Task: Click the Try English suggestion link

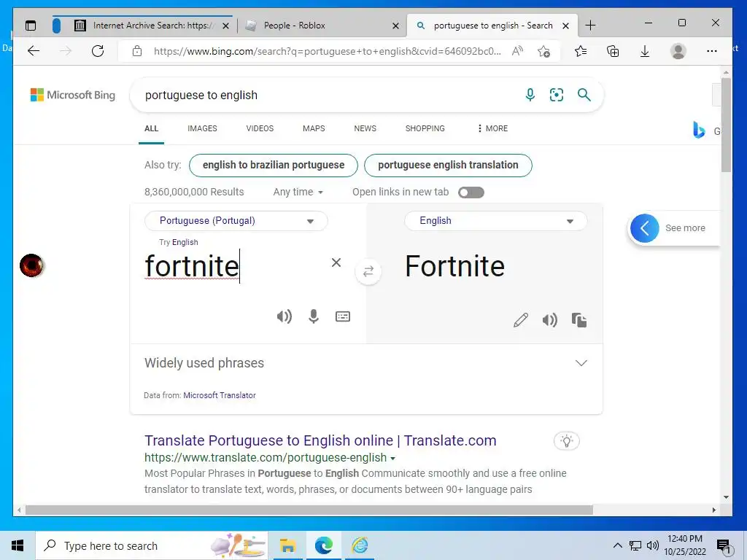Action: click(x=185, y=242)
